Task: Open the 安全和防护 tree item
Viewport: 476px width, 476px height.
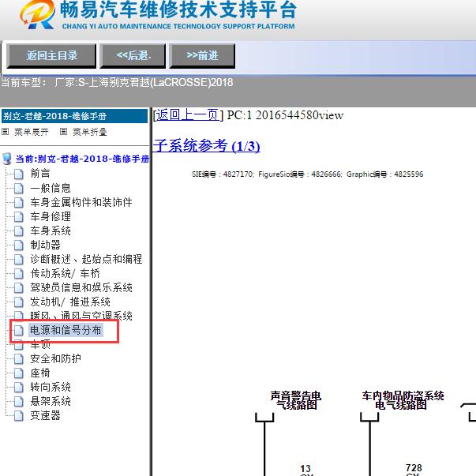Action: 55,358
